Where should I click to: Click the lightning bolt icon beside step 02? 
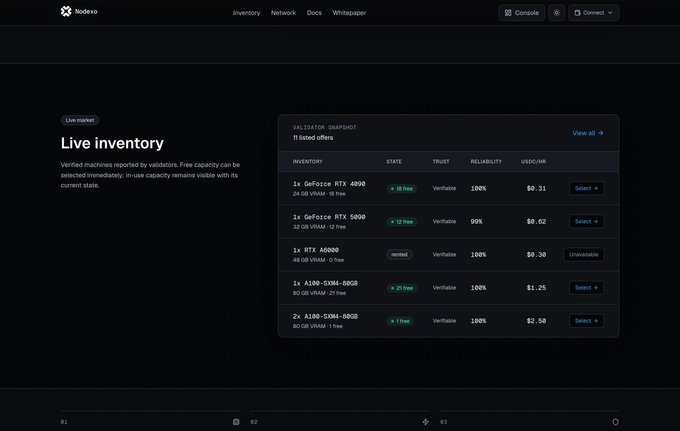tap(425, 422)
